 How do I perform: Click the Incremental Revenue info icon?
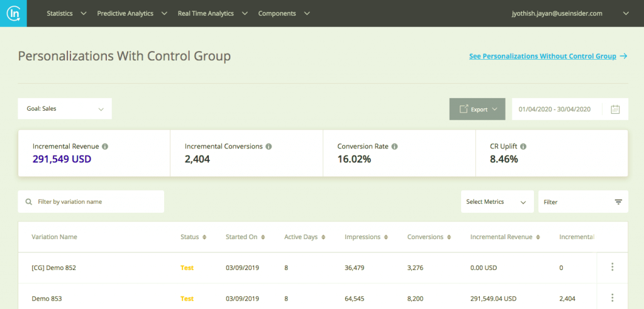(x=105, y=147)
